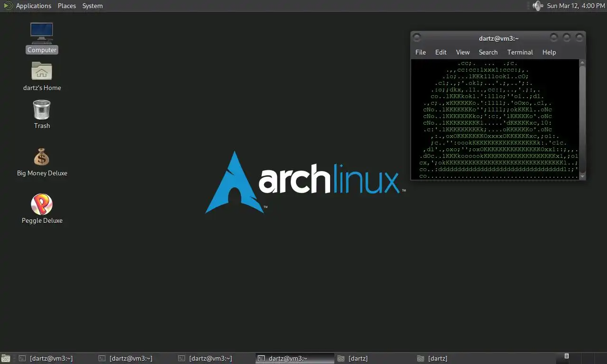Click the terminal title bar text dartz@vm3:~
This screenshot has width=607, height=364.
click(x=499, y=38)
